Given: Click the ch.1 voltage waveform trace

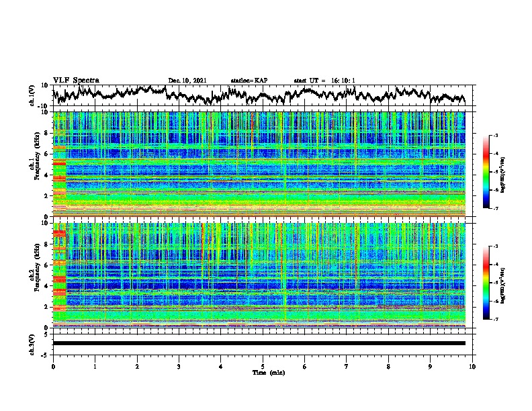Looking at the screenshot, I should click(259, 95).
